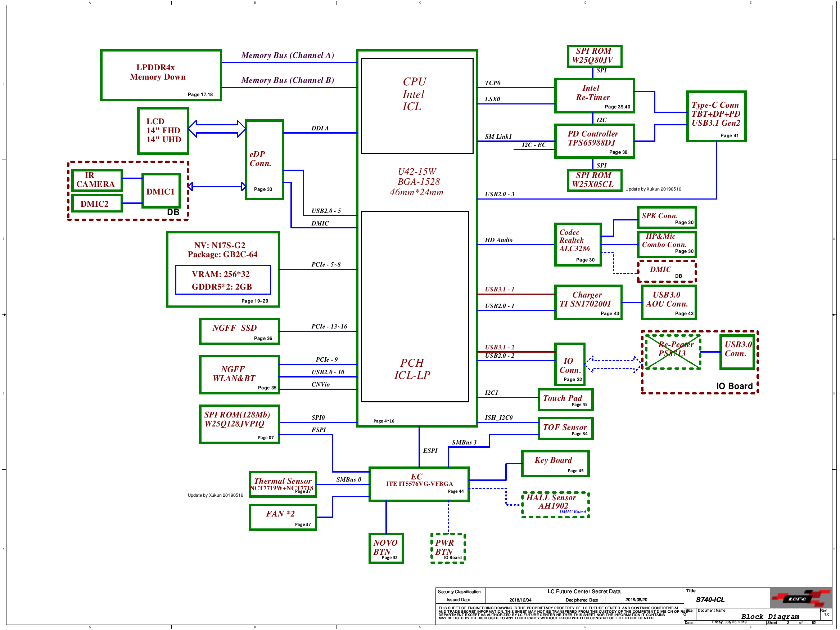The image size is (840, 630).
Task: Click the crossed-out Re-Peater PS8713 block
Action: pyautogui.click(x=673, y=352)
